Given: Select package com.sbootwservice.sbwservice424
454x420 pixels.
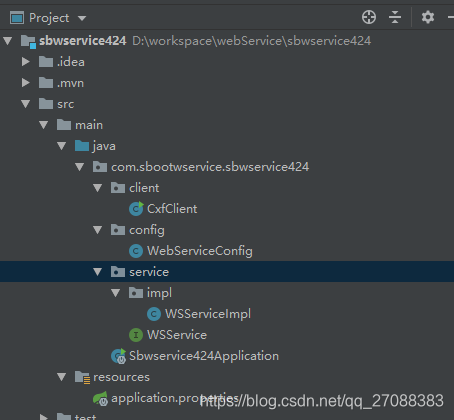Looking at the screenshot, I should click(x=210, y=167).
